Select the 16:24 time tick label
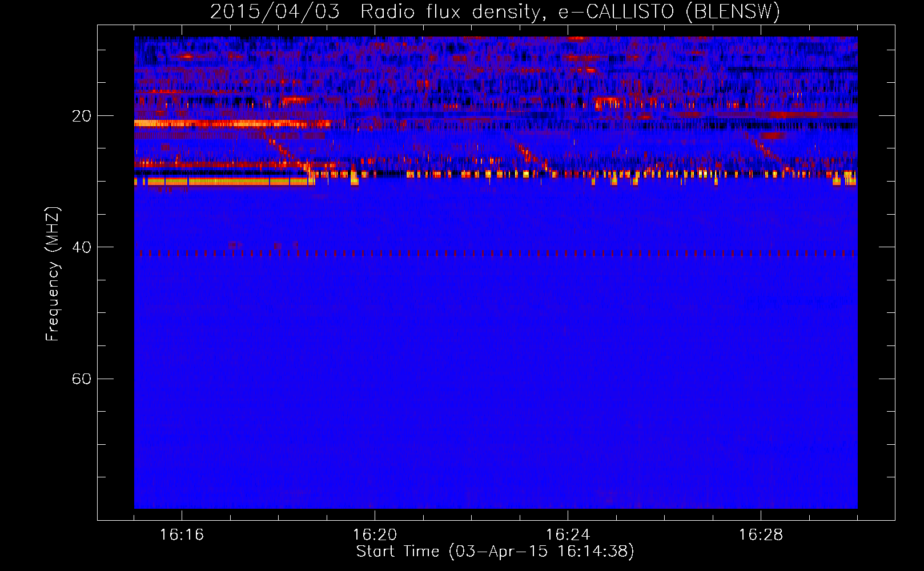The height and width of the screenshot is (571, 924). (568, 535)
